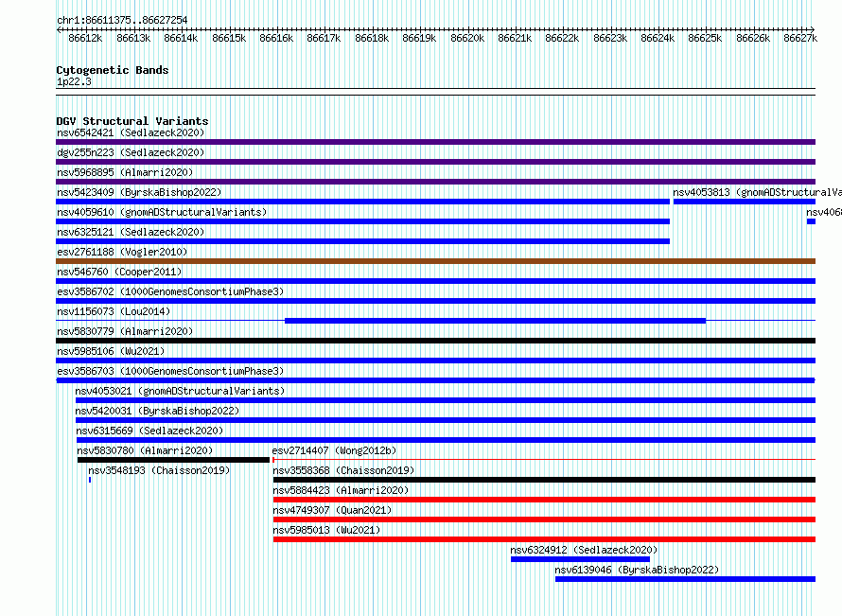Click the nsv3558368 (Chaisson2019) label
Screen dimensions: 842x616
[343, 470]
